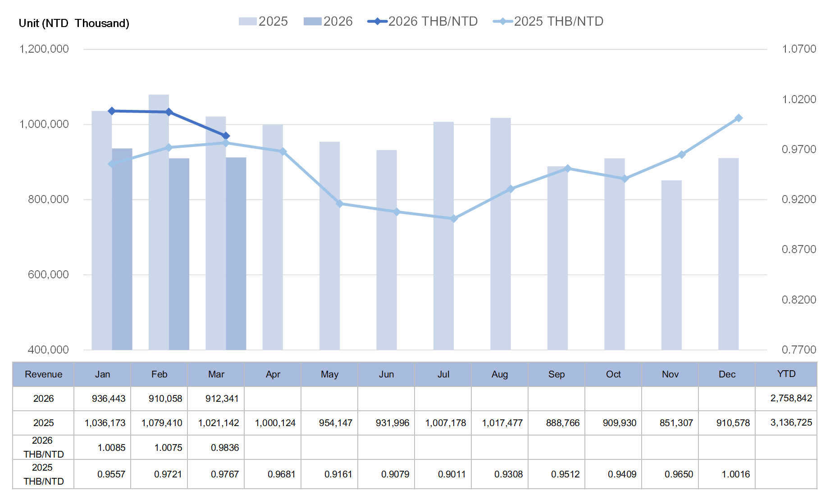This screenshot has height=504, width=830.
Task: Click the November 2025 revenue bar
Action: point(671,265)
